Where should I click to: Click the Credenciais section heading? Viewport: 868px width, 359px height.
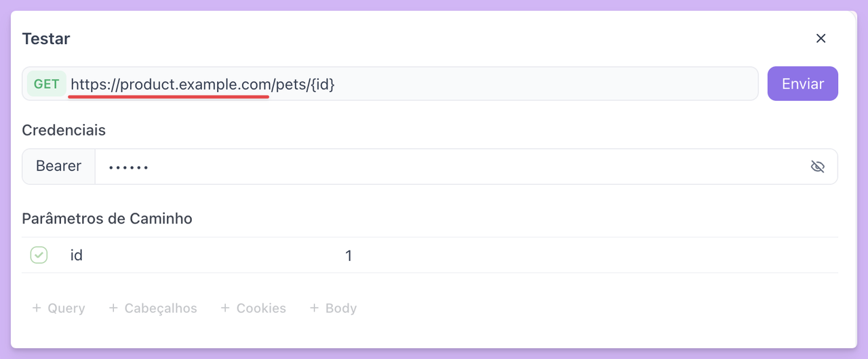(64, 130)
